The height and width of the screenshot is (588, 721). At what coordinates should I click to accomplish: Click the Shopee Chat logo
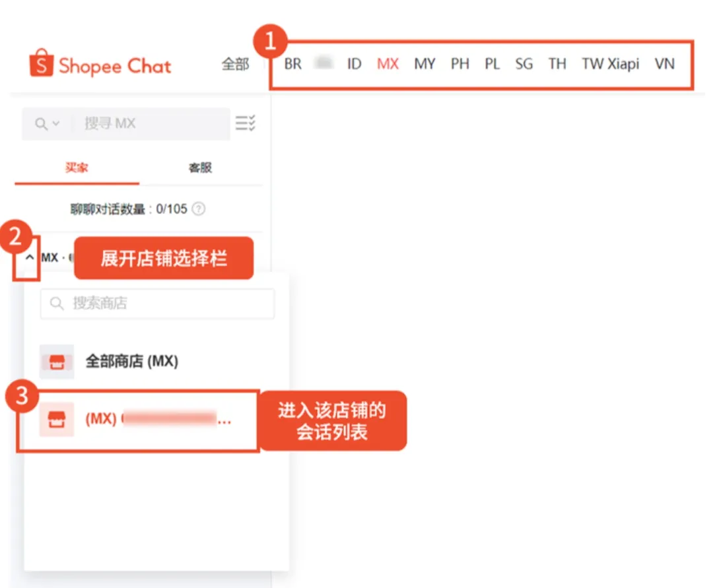[x=99, y=64]
